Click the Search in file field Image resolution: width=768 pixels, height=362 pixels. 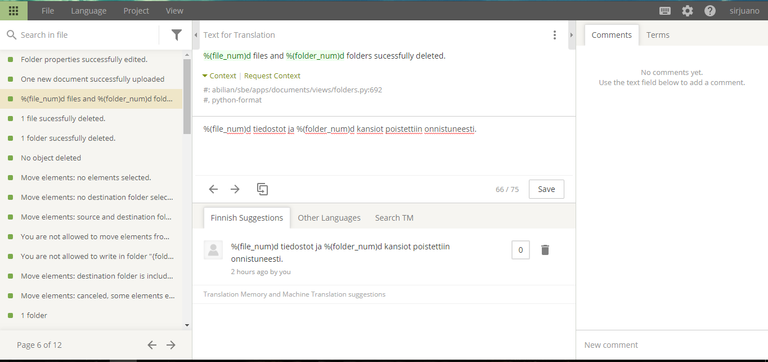(86, 35)
